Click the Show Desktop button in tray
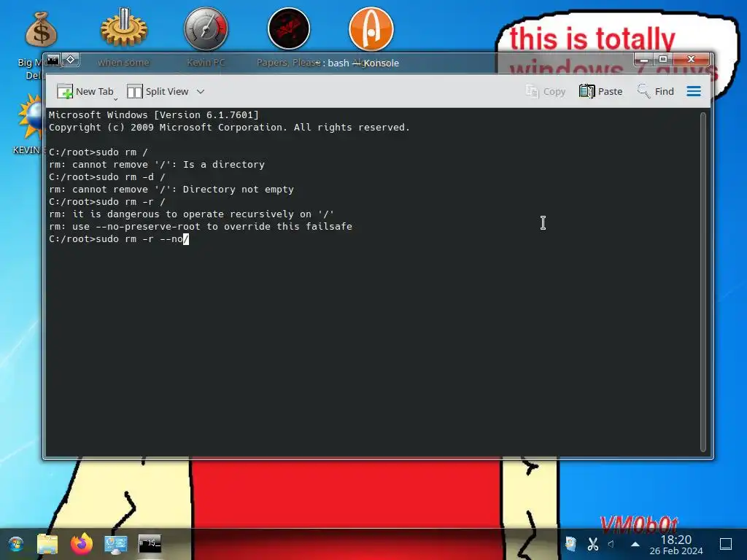 (726, 544)
